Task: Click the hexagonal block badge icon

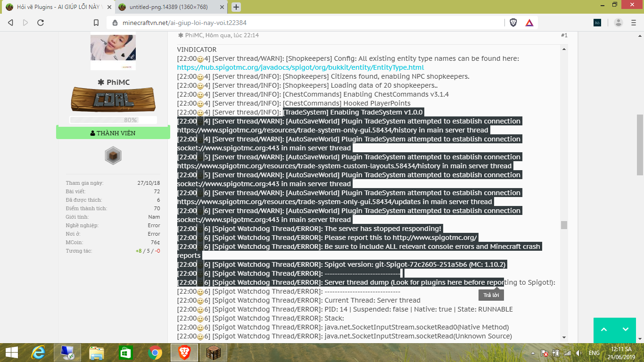Action: (113, 156)
